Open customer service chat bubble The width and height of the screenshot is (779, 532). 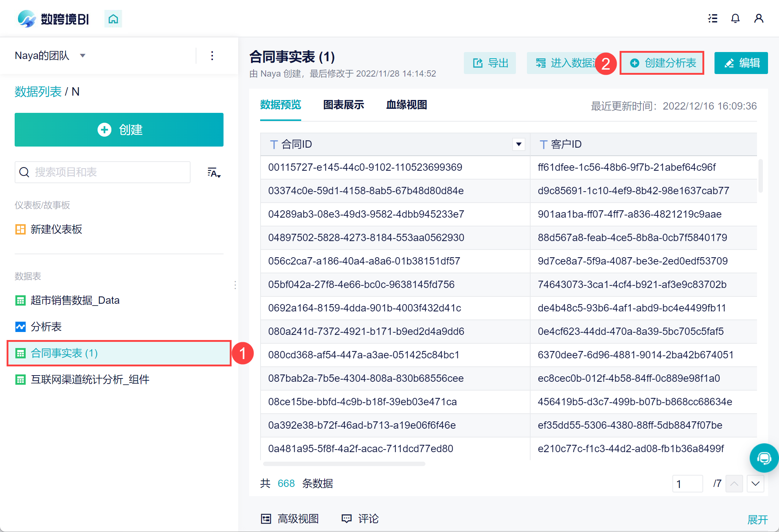click(x=764, y=458)
